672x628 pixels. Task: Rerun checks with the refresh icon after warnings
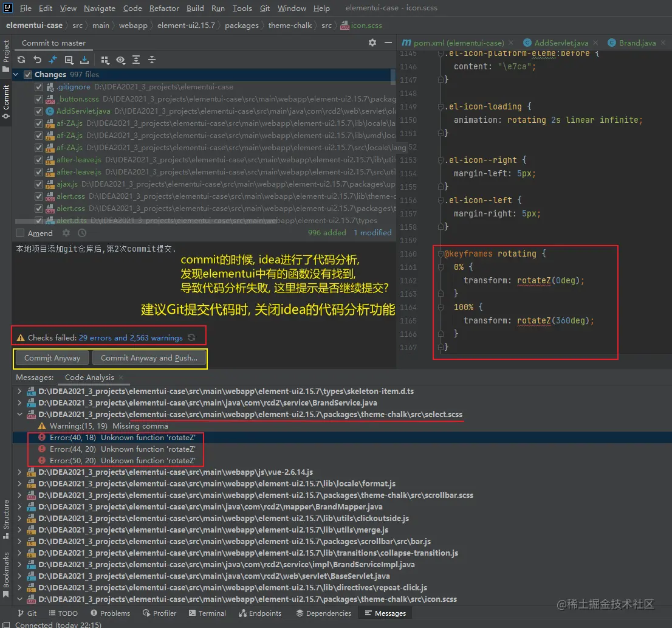coord(191,338)
